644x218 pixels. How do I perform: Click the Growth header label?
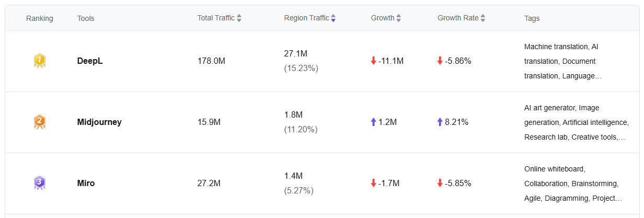(x=382, y=18)
